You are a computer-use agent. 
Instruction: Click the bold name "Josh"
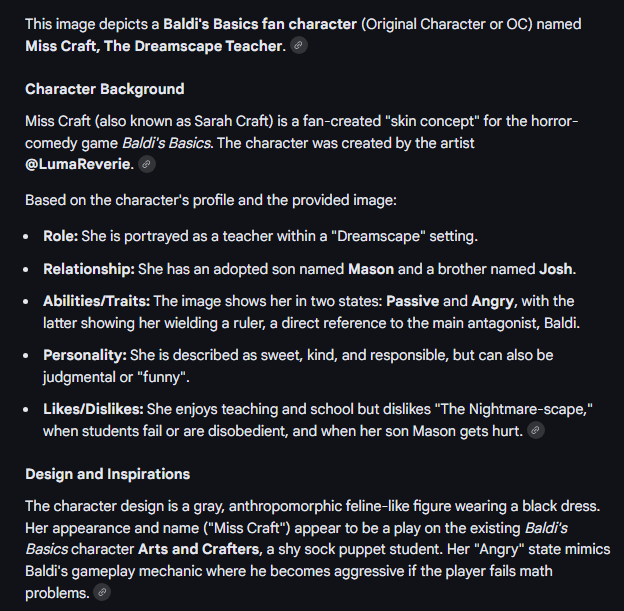[x=556, y=269]
